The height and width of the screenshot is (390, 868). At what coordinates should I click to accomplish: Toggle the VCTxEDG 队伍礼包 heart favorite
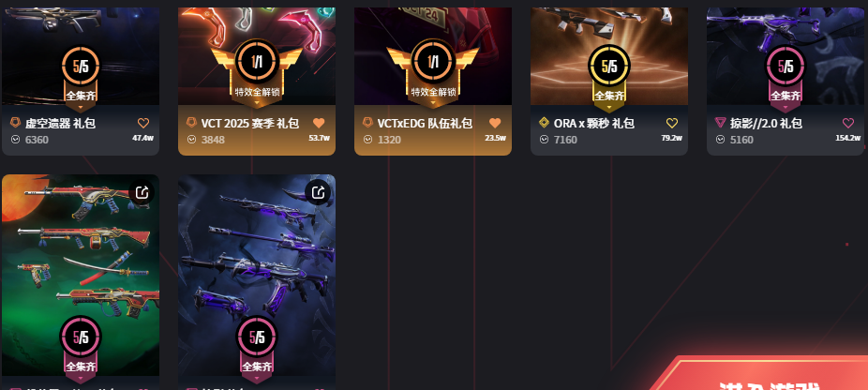[495, 123]
